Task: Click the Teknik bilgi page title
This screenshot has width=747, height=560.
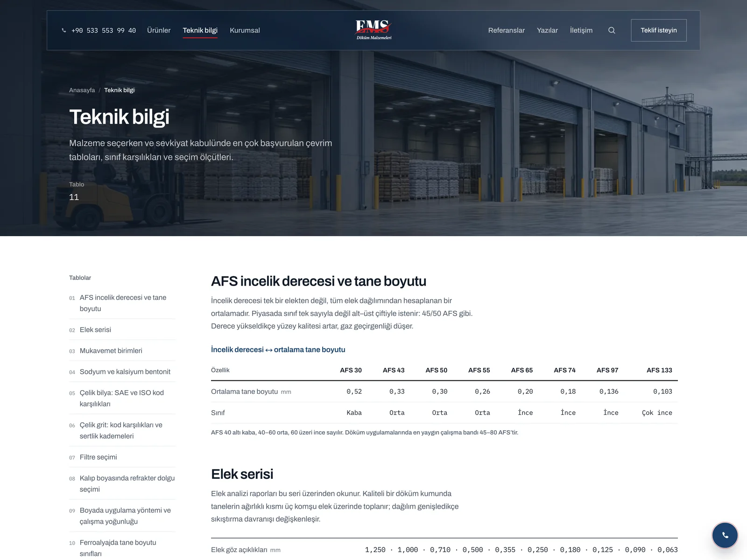Action: (119, 117)
